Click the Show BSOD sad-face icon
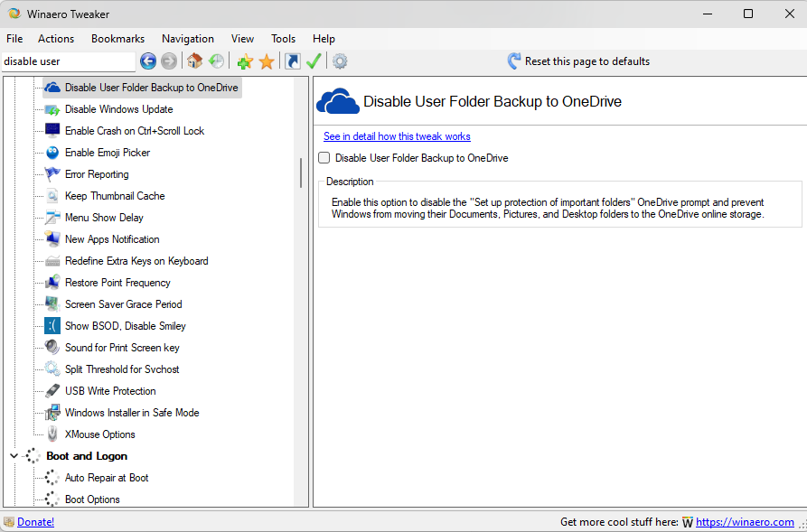Screen dimensions: 807x532 [x=52, y=326]
